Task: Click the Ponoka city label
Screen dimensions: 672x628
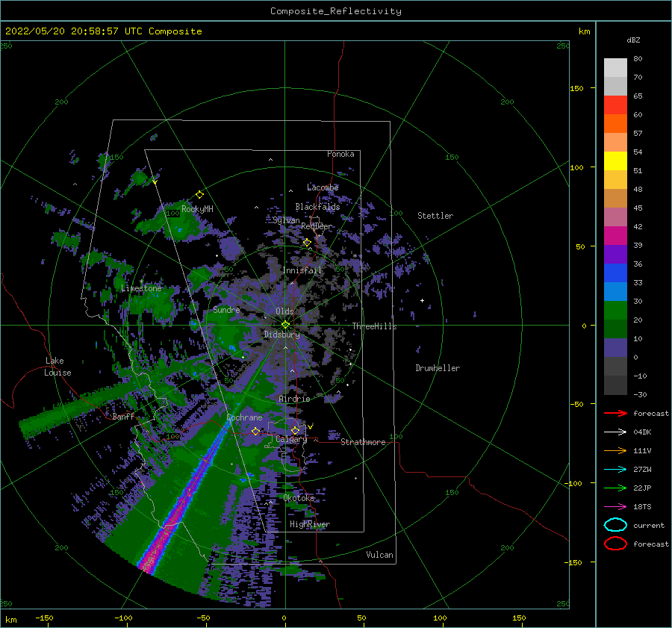Action: (x=340, y=154)
